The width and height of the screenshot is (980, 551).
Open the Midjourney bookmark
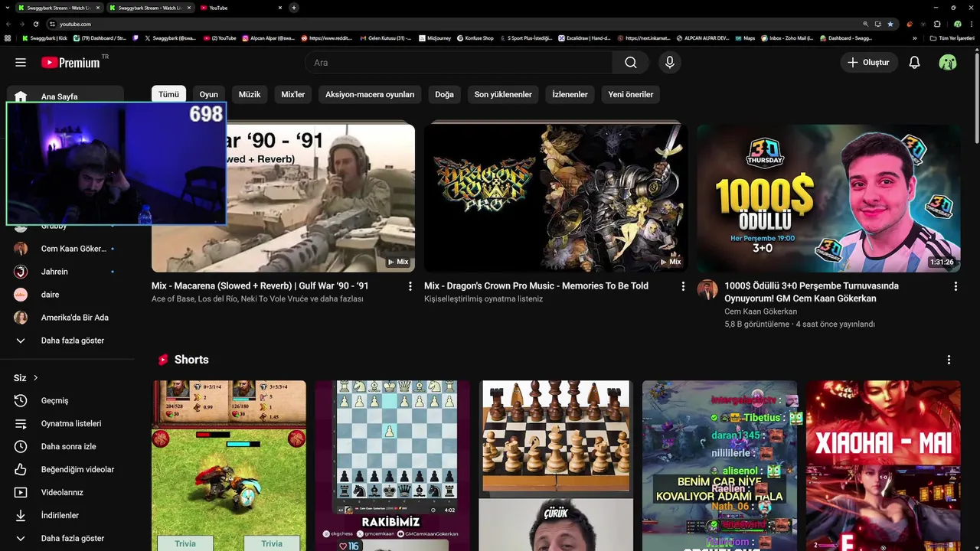[436, 37]
